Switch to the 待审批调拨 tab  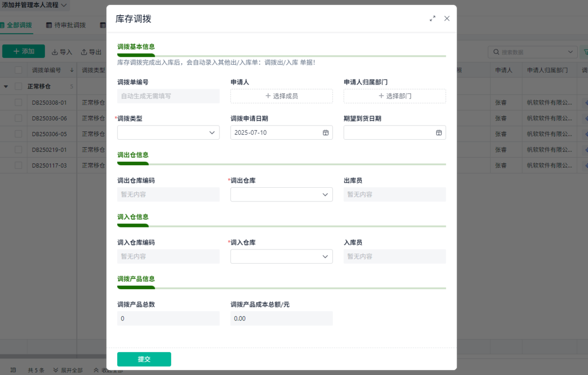(66, 25)
